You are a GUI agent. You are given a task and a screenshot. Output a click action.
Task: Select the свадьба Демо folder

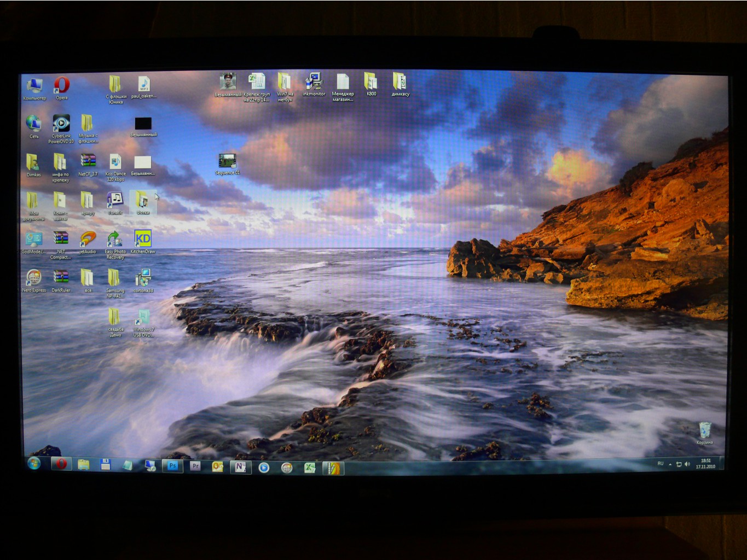tap(115, 323)
